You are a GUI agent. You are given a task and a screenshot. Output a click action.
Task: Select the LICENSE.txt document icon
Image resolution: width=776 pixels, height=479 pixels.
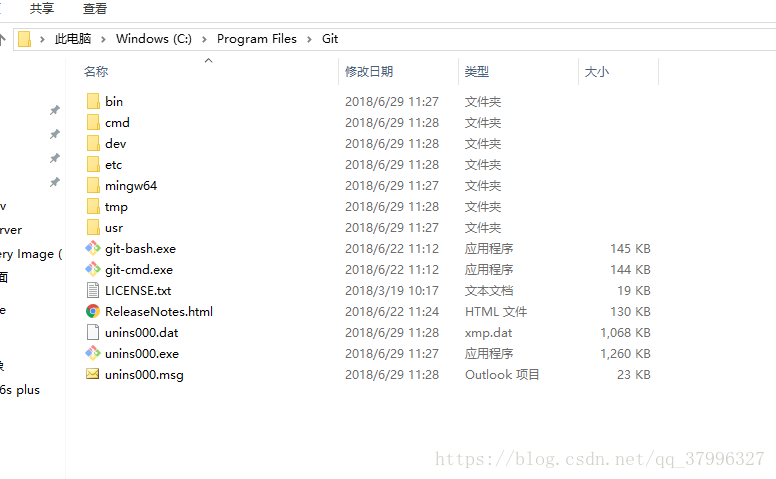pyautogui.click(x=93, y=290)
